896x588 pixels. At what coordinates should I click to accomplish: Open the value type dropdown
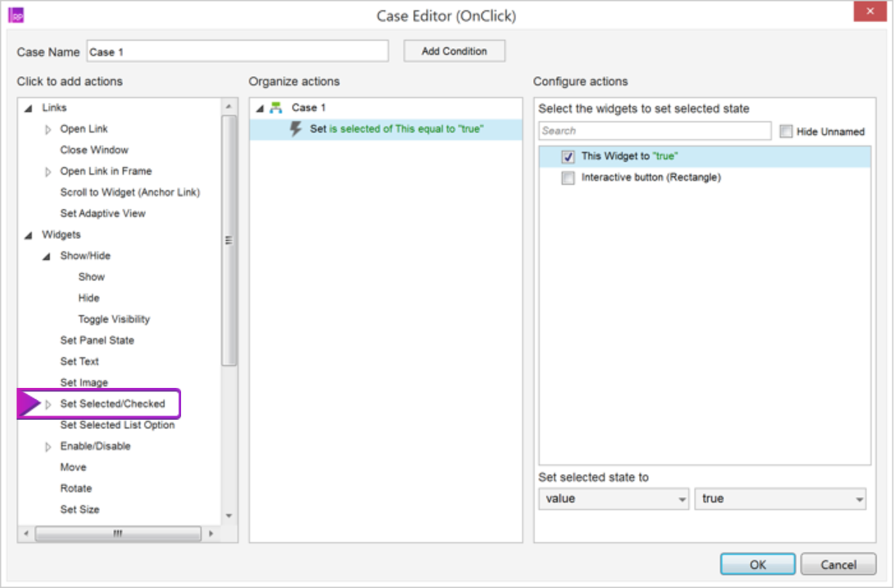click(614, 499)
